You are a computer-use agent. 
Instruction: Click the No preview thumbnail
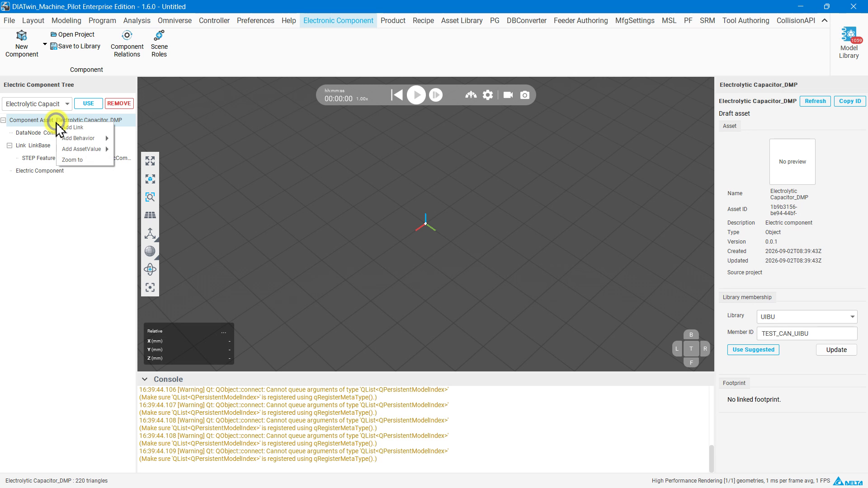click(792, 162)
